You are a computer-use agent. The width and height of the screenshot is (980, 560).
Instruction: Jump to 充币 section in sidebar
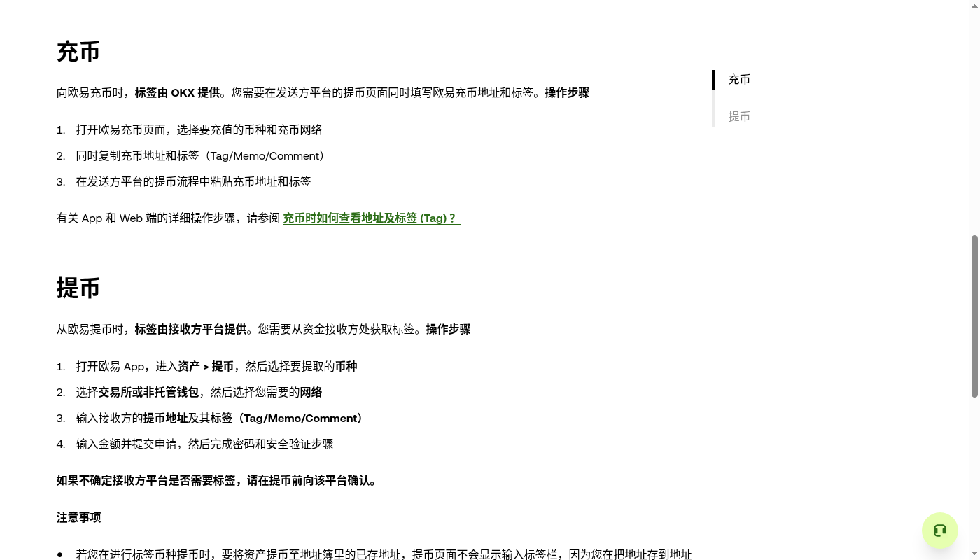pyautogui.click(x=739, y=80)
